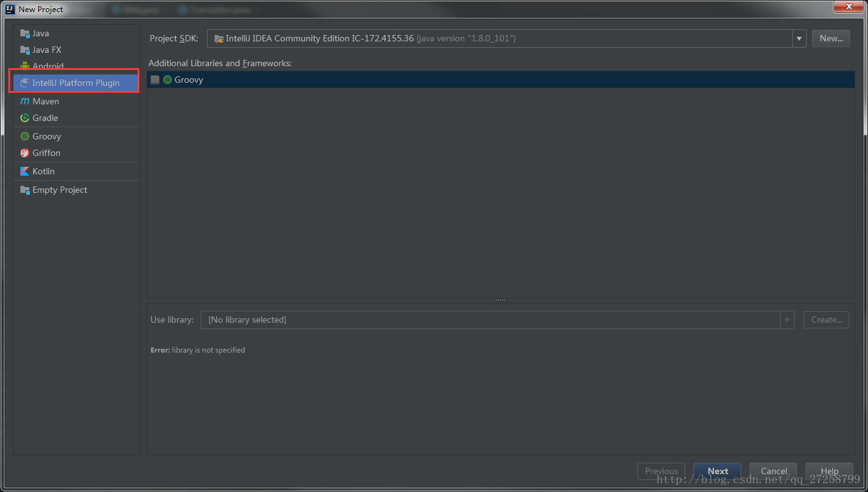Select 'Java' project type label
868x492 pixels.
(41, 33)
